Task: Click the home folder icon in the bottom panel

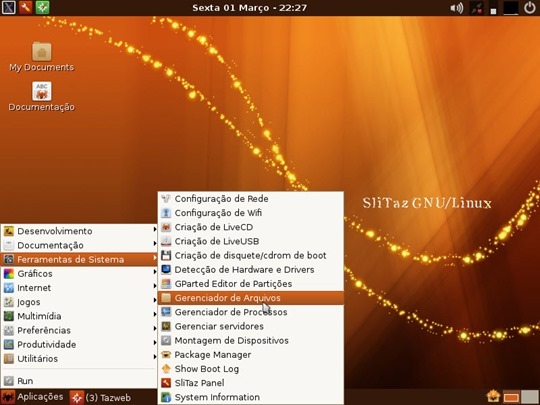Action: point(493,397)
